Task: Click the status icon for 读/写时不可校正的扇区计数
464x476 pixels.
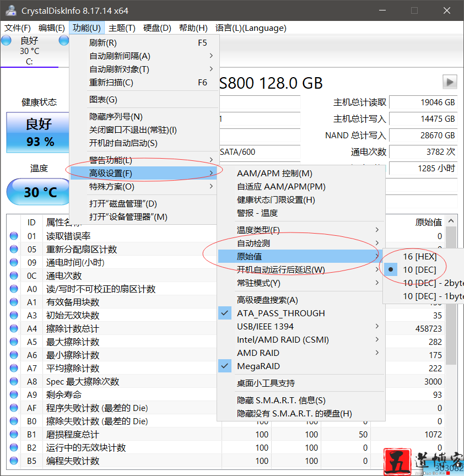Action: pyautogui.click(x=14, y=289)
